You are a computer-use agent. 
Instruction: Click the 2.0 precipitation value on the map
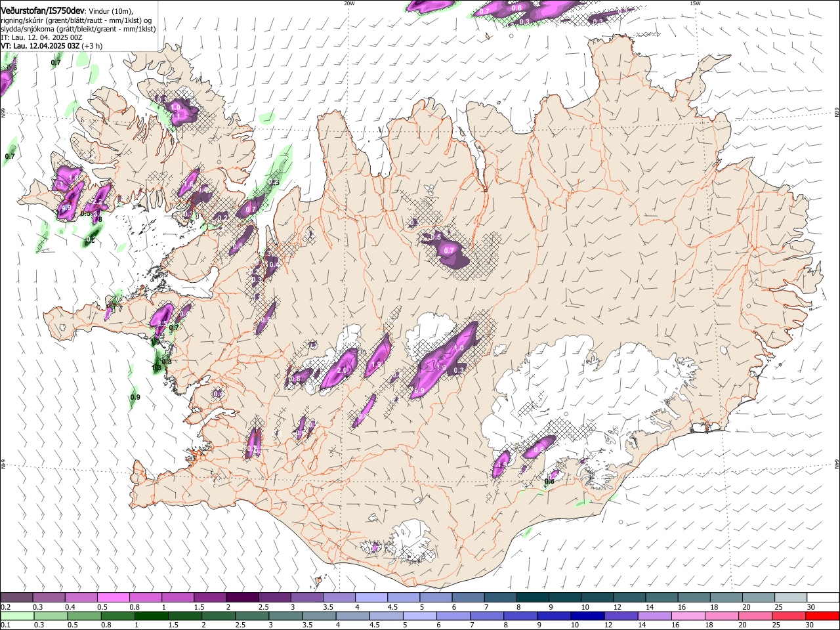click(342, 370)
